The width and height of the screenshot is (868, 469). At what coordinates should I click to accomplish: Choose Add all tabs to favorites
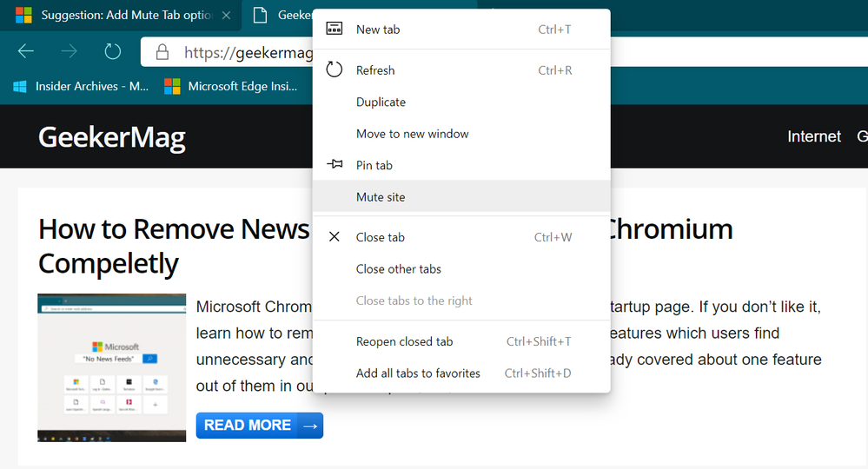[x=461, y=373]
